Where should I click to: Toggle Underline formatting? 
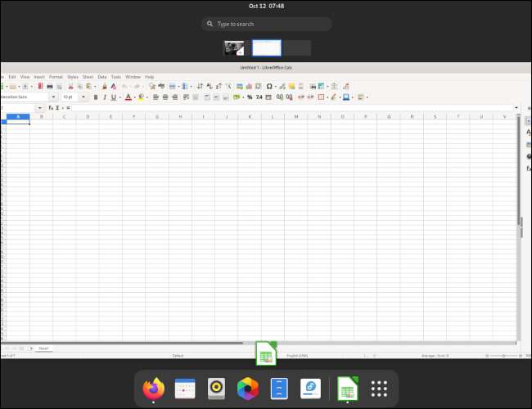(114, 97)
